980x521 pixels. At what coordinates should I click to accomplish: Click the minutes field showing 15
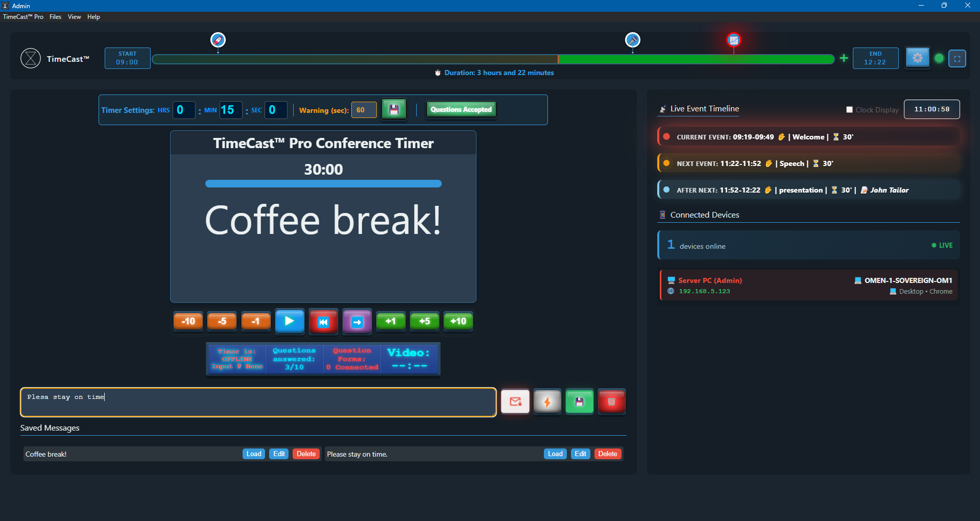(230, 110)
